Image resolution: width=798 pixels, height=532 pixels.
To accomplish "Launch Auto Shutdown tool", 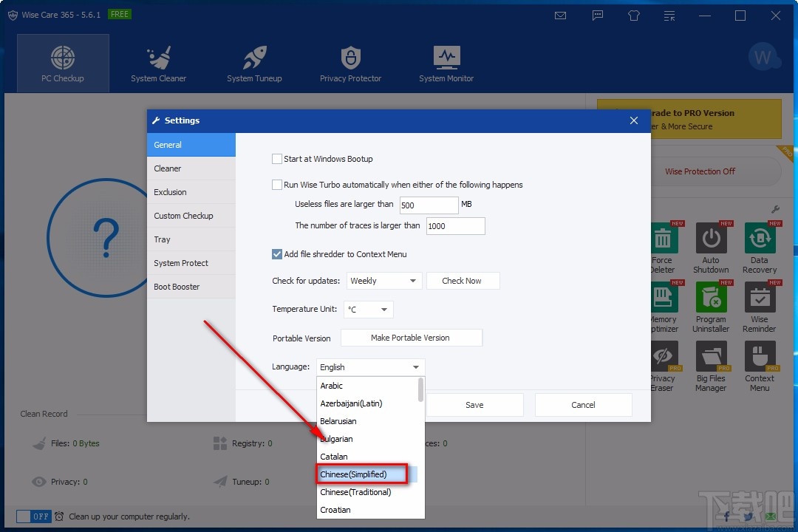I will coord(711,248).
